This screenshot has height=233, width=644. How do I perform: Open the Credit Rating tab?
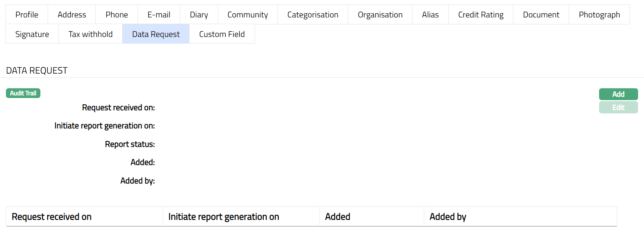pos(481,15)
